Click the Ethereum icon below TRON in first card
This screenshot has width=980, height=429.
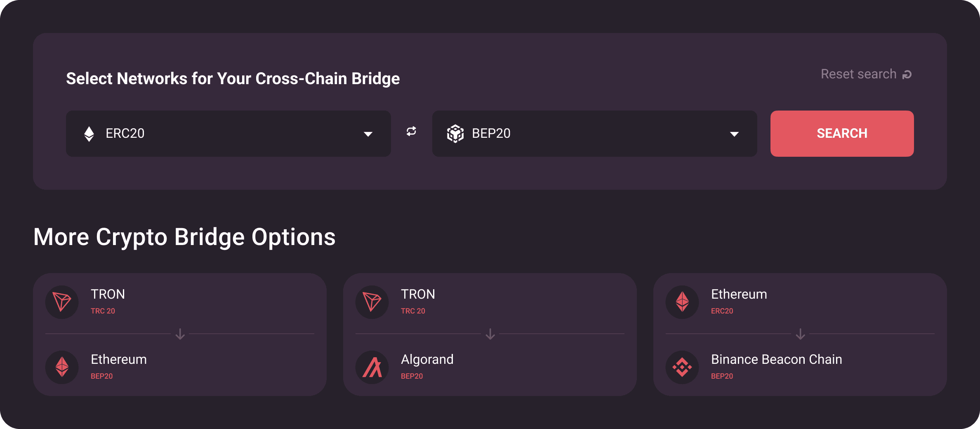tap(62, 367)
